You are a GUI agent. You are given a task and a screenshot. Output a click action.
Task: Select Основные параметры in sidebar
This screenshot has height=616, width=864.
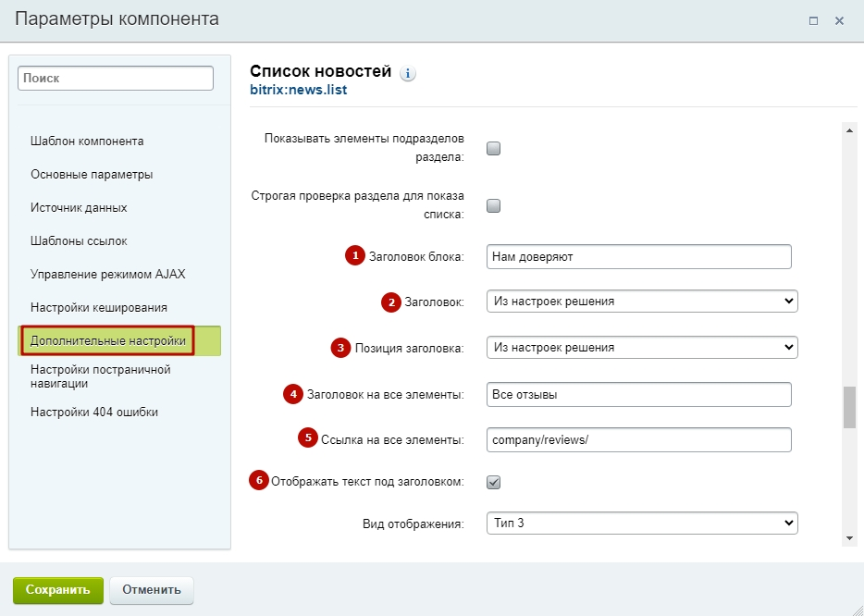coord(92,175)
